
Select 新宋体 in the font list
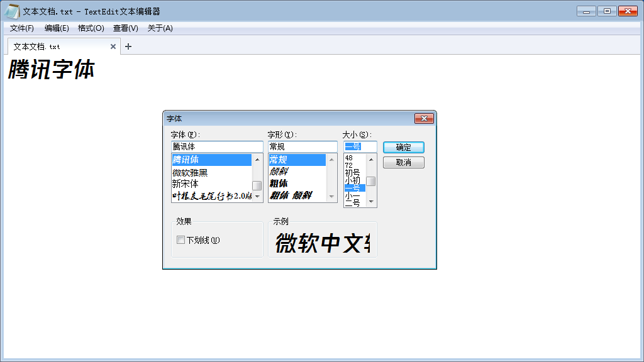[211, 184]
